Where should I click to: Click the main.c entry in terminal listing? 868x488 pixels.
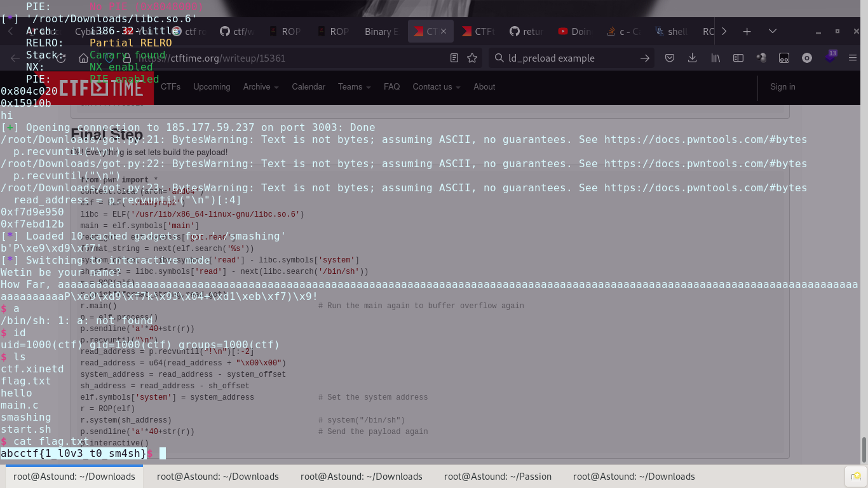19,405
